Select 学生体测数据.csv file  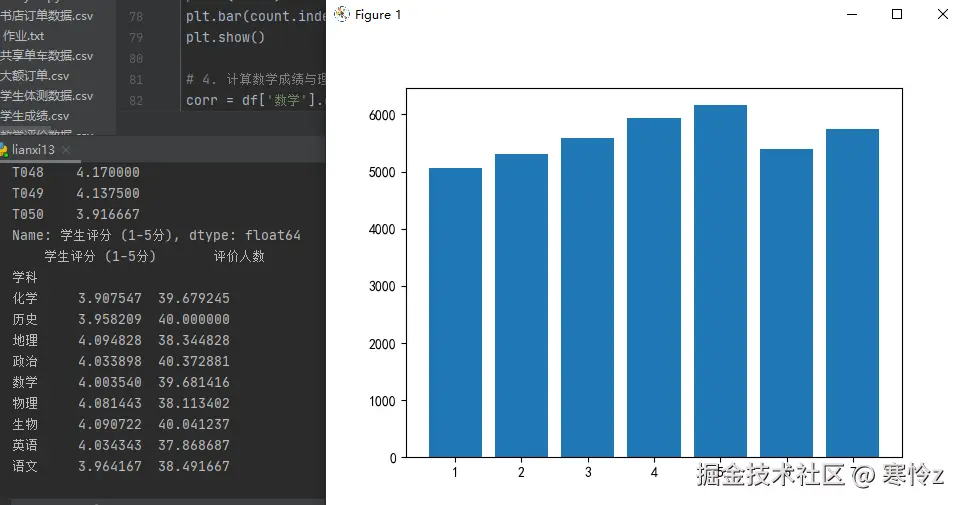coord(47,96)
